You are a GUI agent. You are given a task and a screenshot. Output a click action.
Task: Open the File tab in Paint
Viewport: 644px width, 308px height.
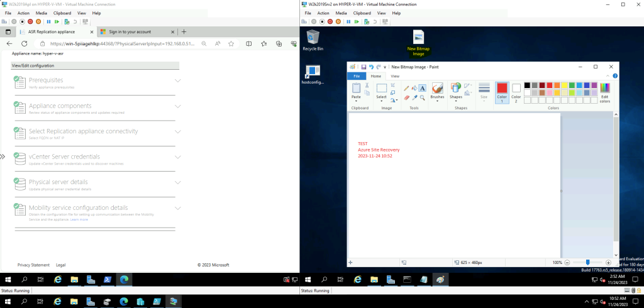[x=357, y=76]
